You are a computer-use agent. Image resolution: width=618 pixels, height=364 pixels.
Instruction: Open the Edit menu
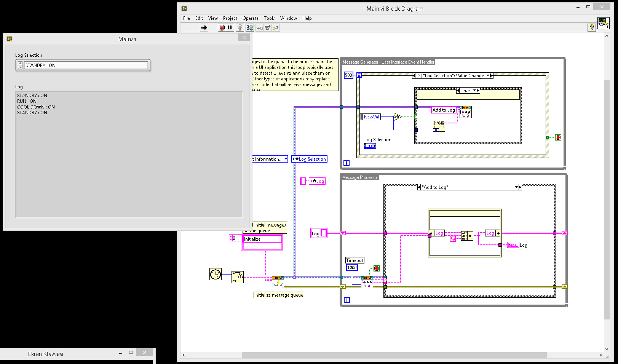coord(199,18)
